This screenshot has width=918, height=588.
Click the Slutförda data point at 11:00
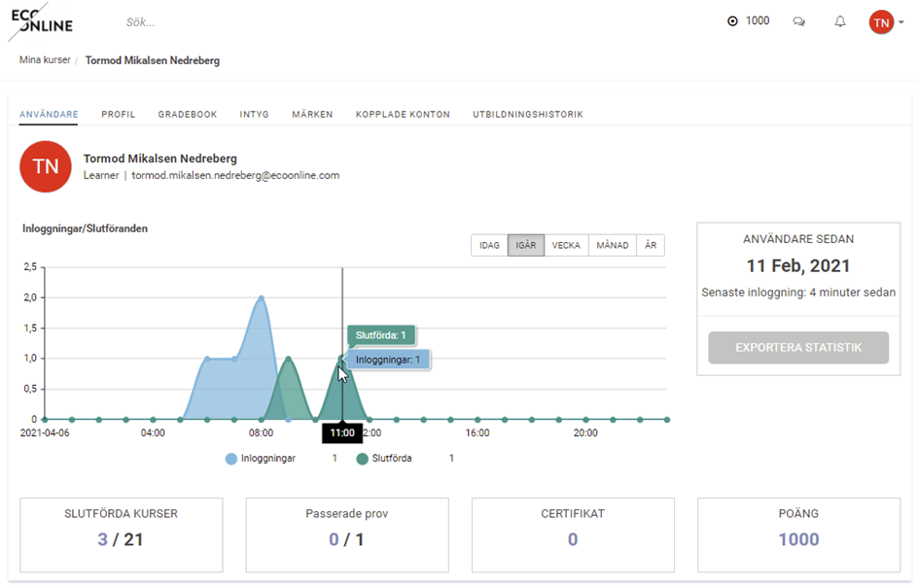tap(342, 358)
